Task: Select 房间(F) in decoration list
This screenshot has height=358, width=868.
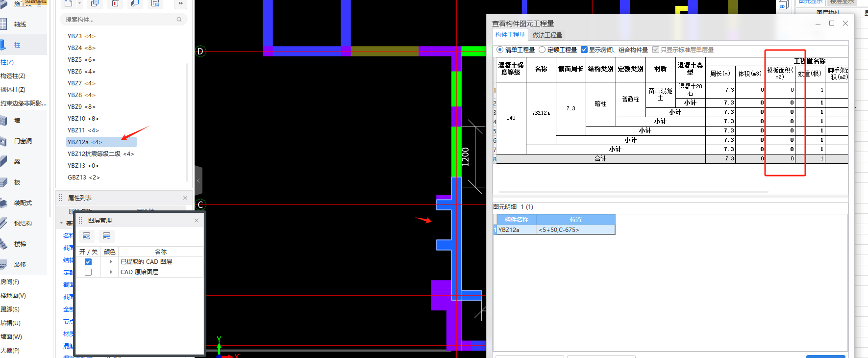Action: coord(10,282)
